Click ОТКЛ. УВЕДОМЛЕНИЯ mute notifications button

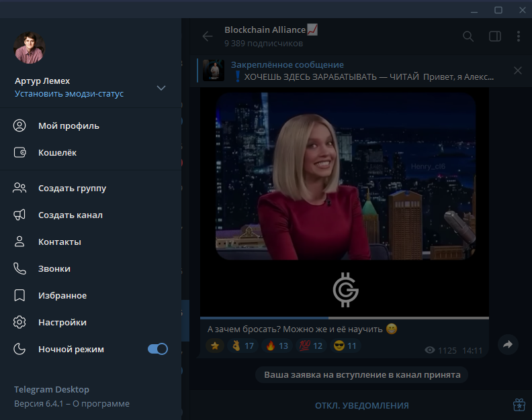361,405
